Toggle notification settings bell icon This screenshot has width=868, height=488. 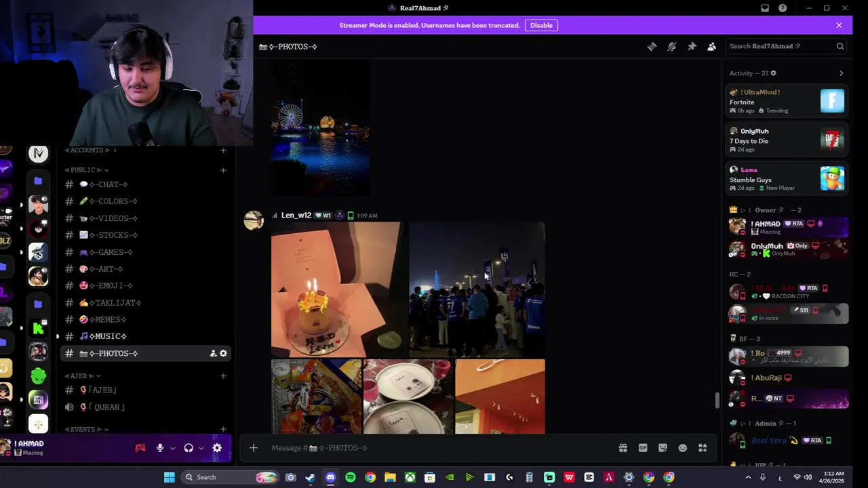[x=671, y=46]
